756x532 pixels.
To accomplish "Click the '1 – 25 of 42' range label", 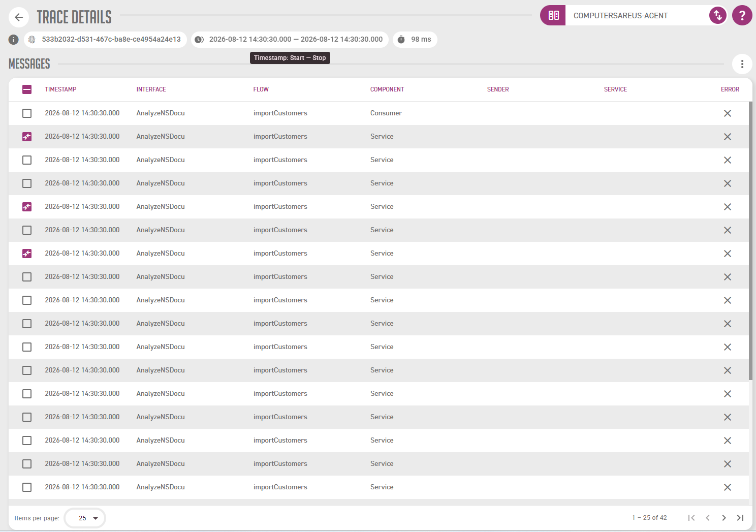I will pos(649,518).
